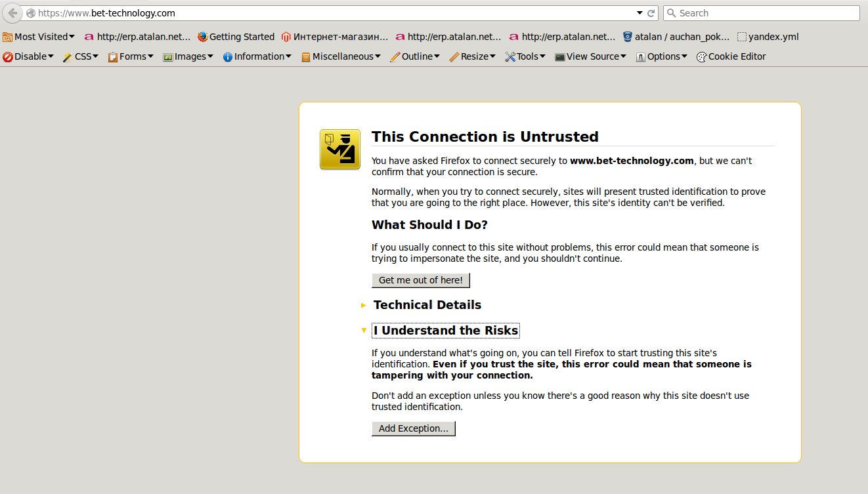Viewport: 868px width, 494px height.
Task: Open Miscellaneous developer toolbar menu
Action: pos(341,56)
